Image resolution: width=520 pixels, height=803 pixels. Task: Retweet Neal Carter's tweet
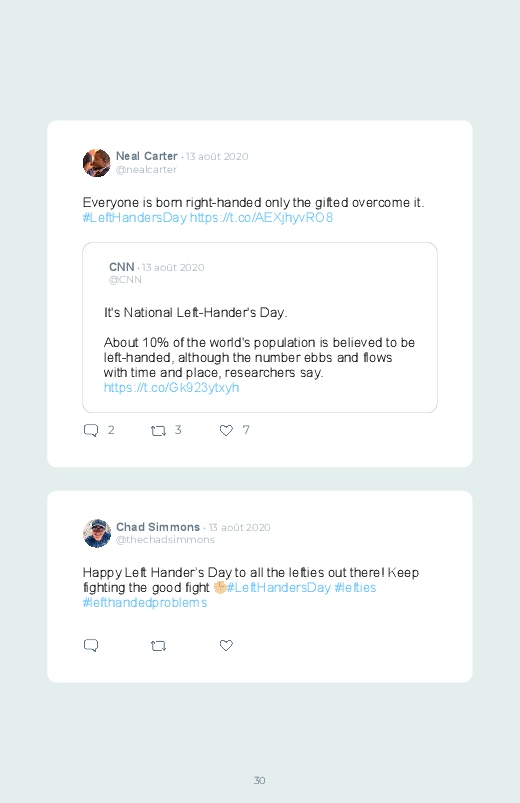tap(158, 431)
